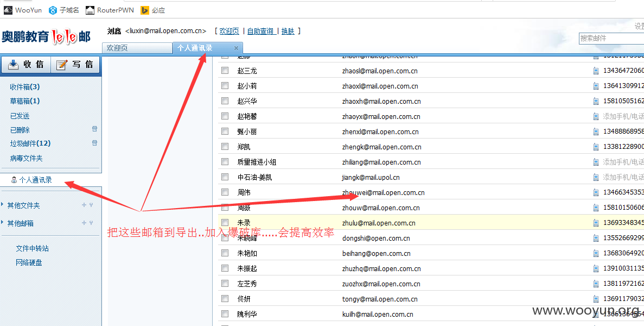Open the 子域名 bookmark
This screenshot has height=326, width=644.
[63, 10]
